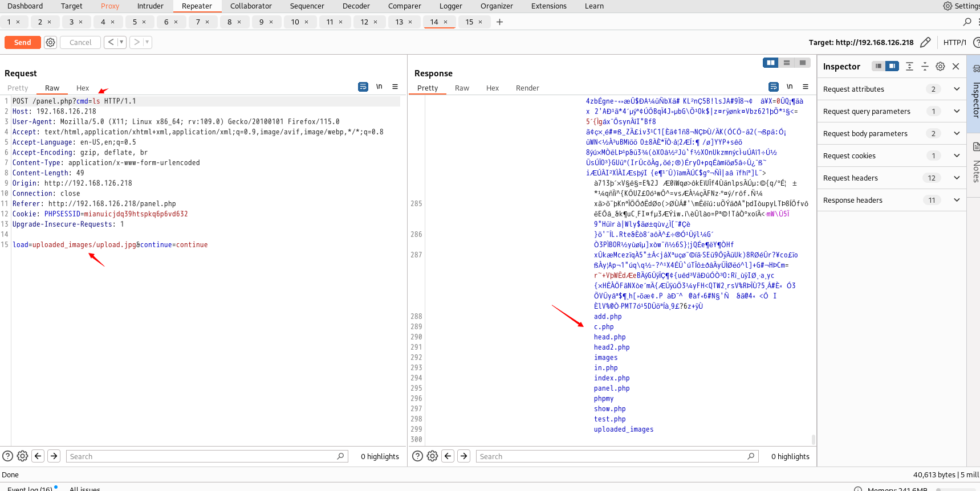Open Notes side panel
The width and height of the screenshot is (980, 491).
975,165
